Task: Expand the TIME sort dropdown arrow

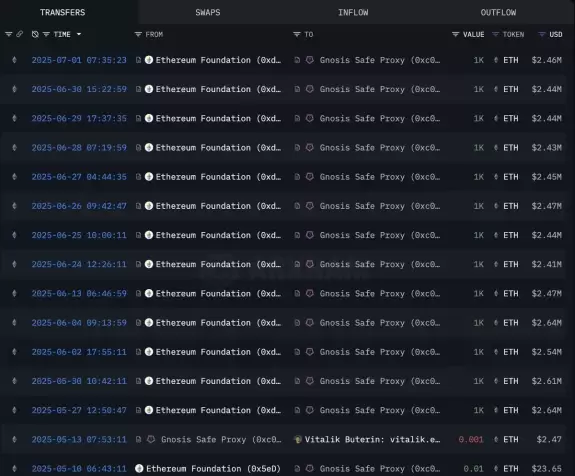Action: point(79,34)
